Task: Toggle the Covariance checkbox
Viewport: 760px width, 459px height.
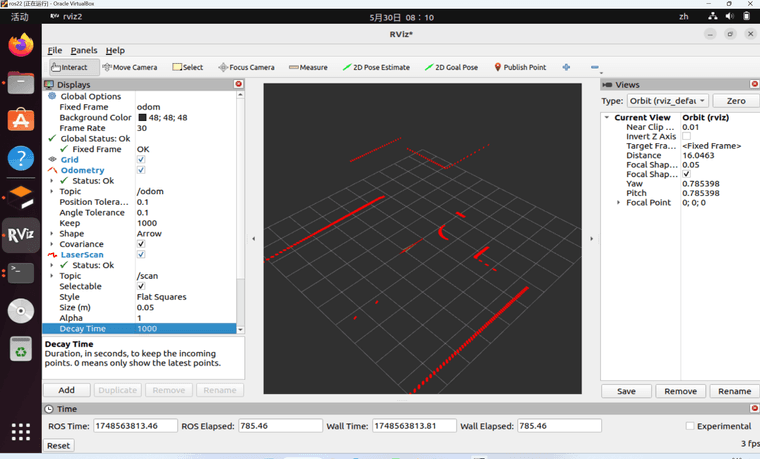Action: 141,244
